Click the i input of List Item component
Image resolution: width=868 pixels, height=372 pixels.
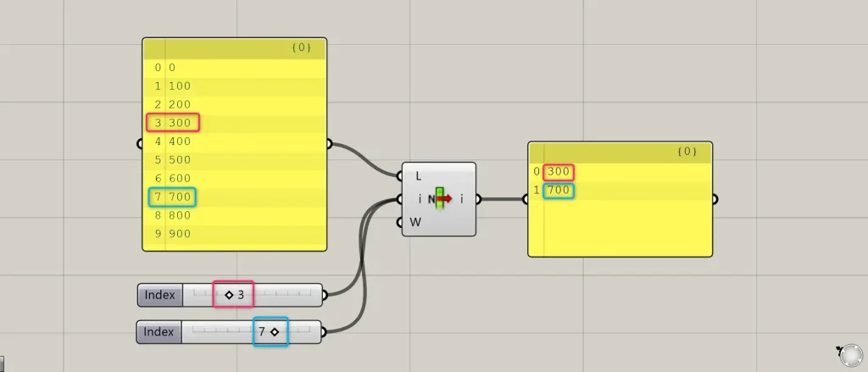pyautogui.click(x=420, y=199)
